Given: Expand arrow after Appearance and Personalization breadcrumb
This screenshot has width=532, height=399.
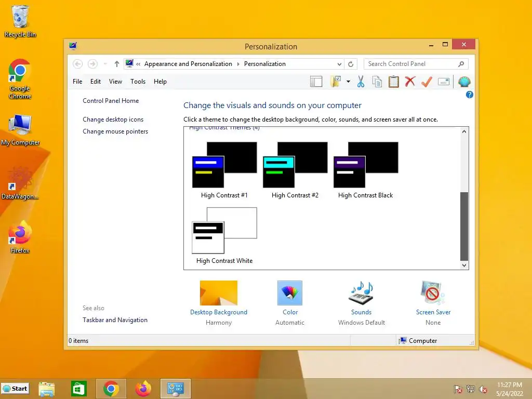Looking at the screenshot, I should click(238, 64).
